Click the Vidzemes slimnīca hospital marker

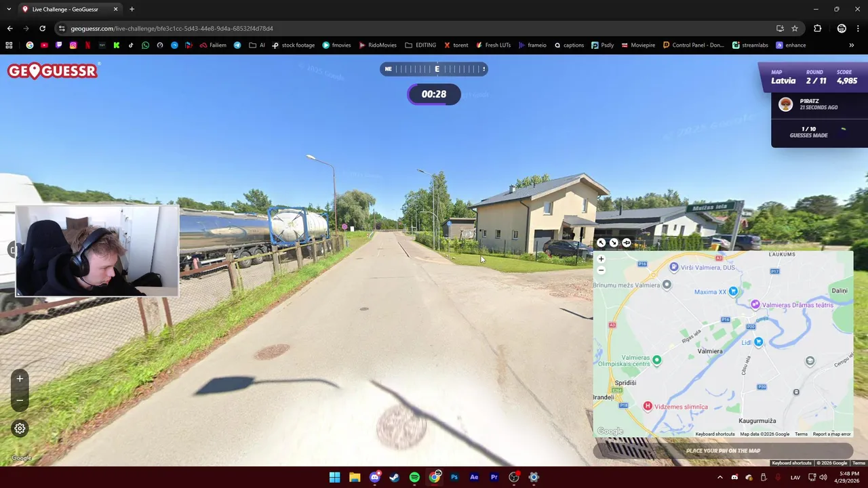pos(648,406)
